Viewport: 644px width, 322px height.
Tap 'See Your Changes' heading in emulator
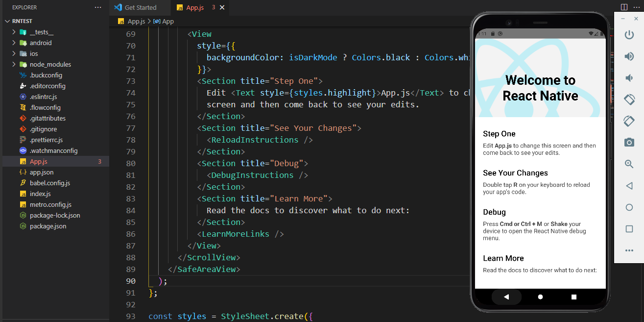point(515,173)
